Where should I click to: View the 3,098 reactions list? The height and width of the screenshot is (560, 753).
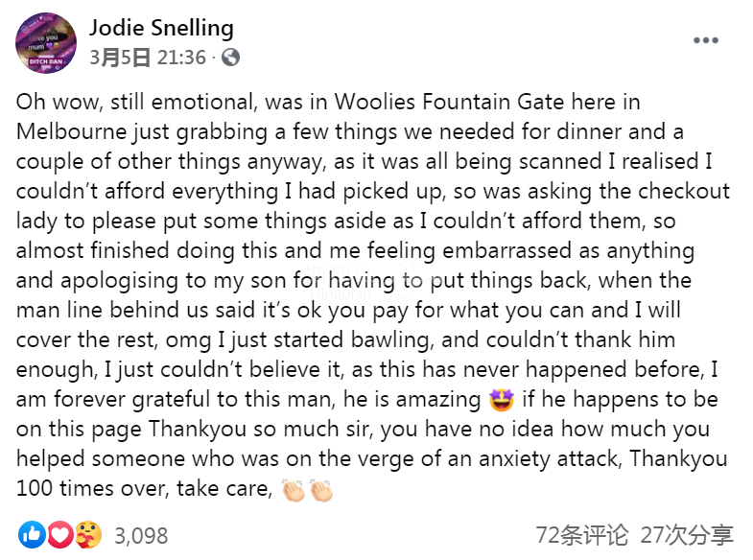(x=141, y=536)
